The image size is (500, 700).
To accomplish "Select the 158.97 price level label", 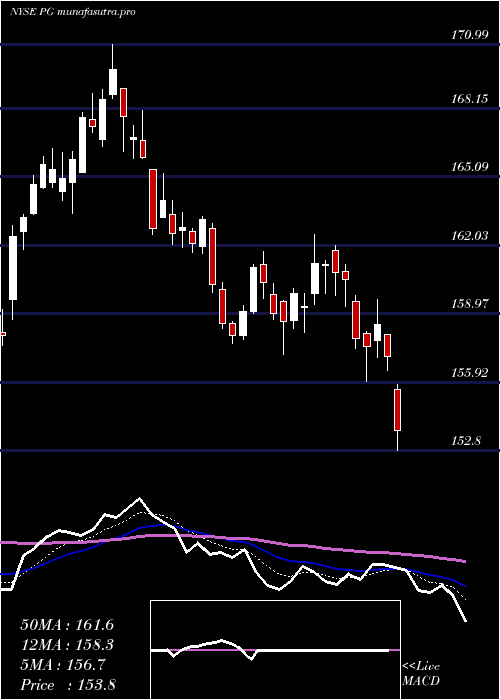I will (x=469, y=304).
